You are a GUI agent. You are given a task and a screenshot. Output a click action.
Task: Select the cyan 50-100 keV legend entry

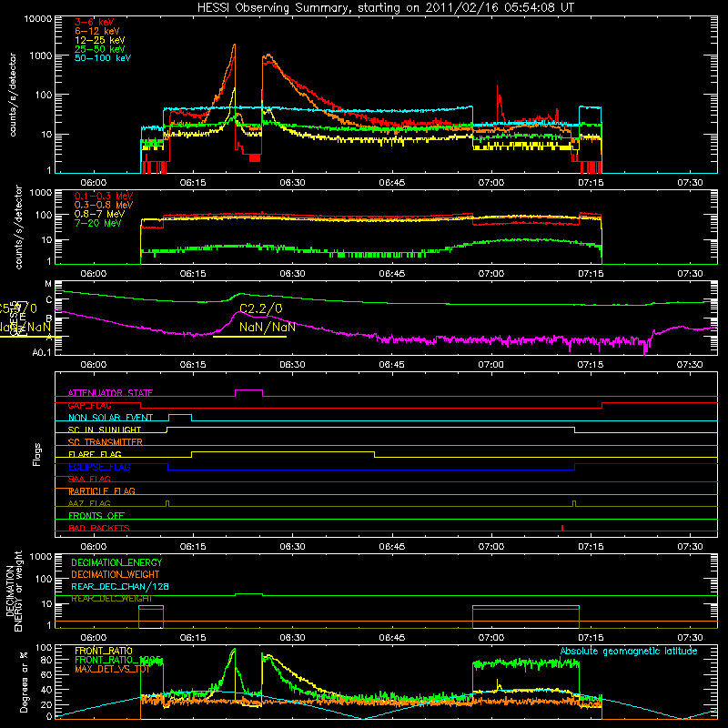point(102,58)
